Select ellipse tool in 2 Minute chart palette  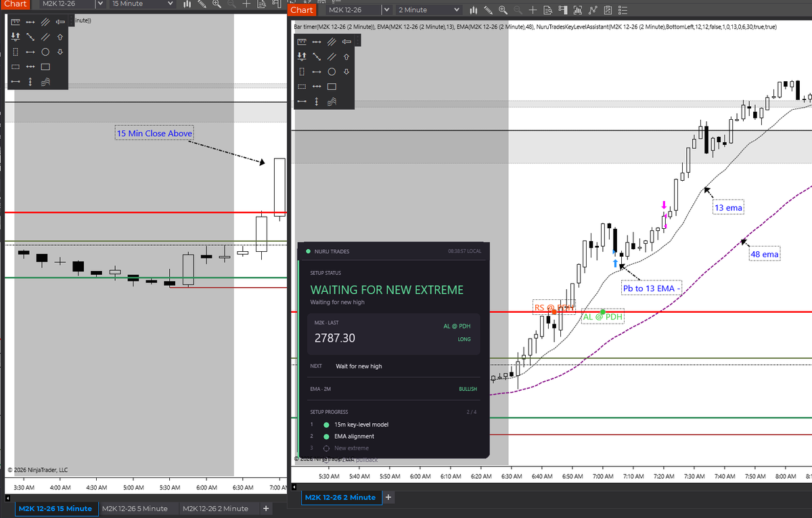click(x=332, y=71)
